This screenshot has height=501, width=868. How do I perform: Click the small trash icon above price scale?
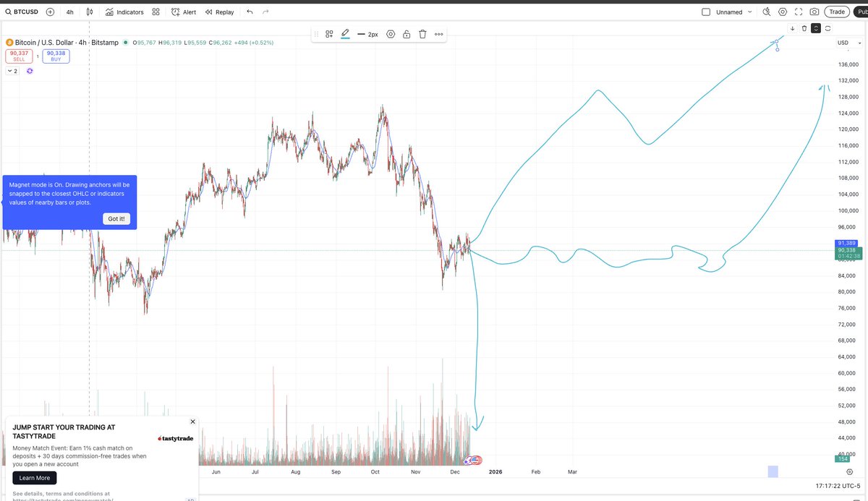pos(804,28)
